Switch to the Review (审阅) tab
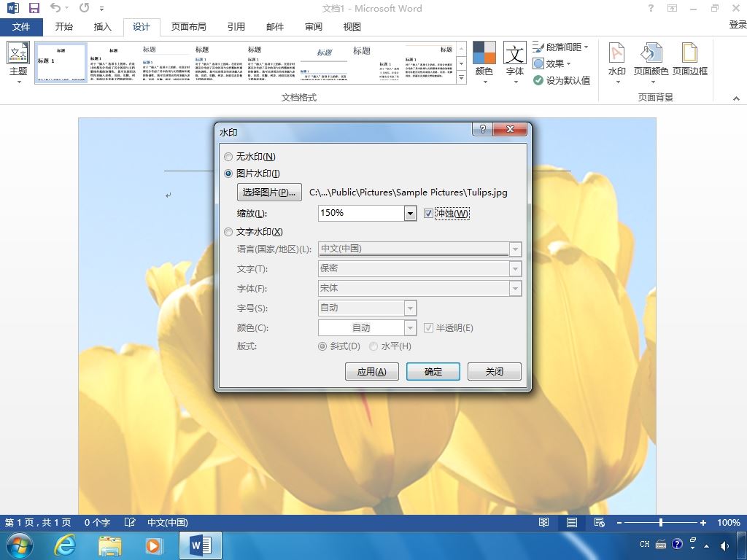This screenshot has width=747, height=560. [314, 27]
